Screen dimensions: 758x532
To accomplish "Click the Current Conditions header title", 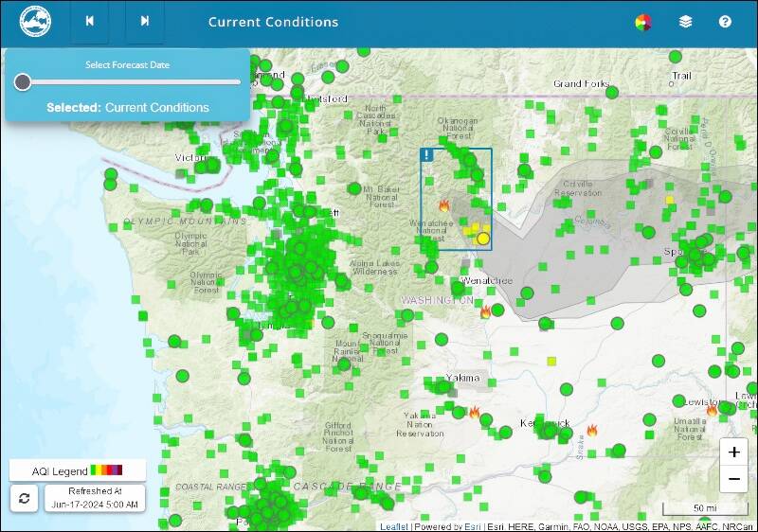I will pyautogui.click(x=273, y=22).
